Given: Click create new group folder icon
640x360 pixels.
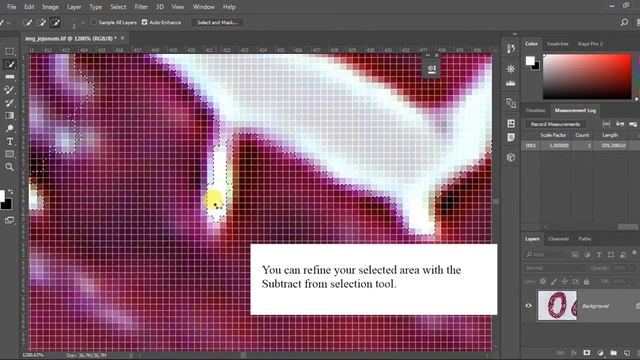Looking at the screenshot, I should click(613, 353).
